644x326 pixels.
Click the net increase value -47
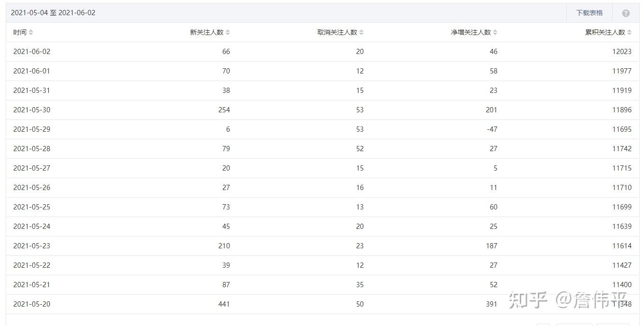(492, 129)
